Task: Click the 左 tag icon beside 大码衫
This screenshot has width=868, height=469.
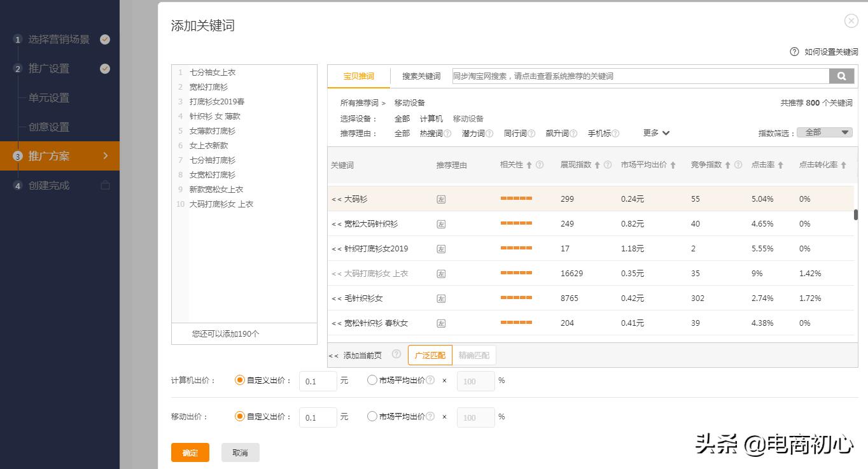Action: (x=442, y=198)
